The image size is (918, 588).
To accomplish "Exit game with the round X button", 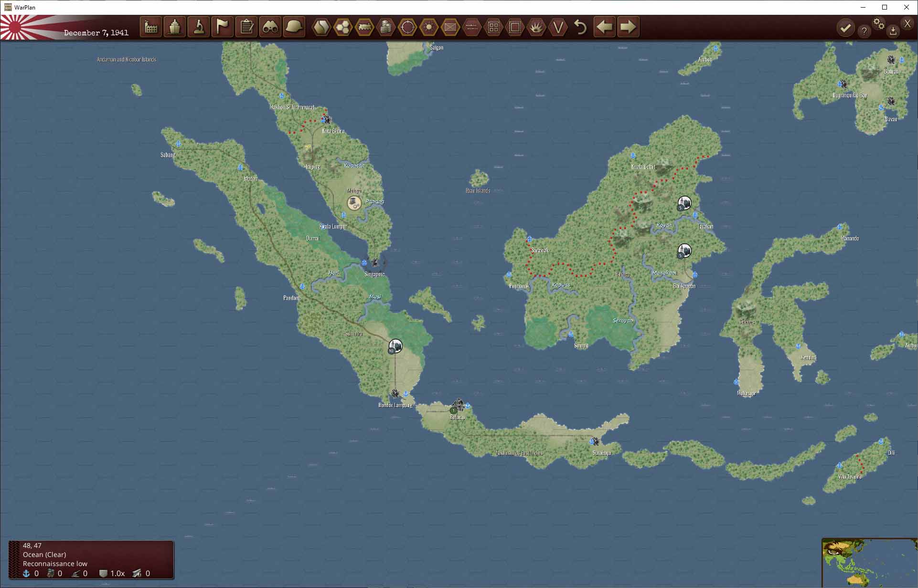I will click(x=907, y=23).
